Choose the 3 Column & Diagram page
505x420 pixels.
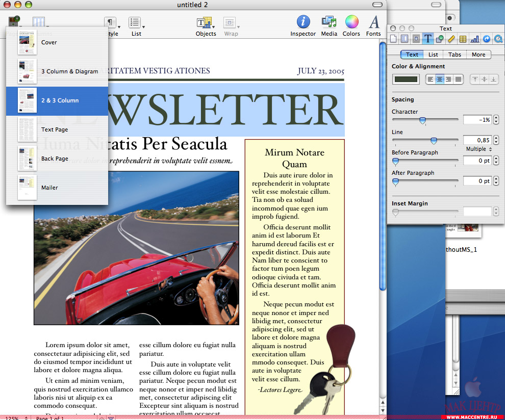57,71
